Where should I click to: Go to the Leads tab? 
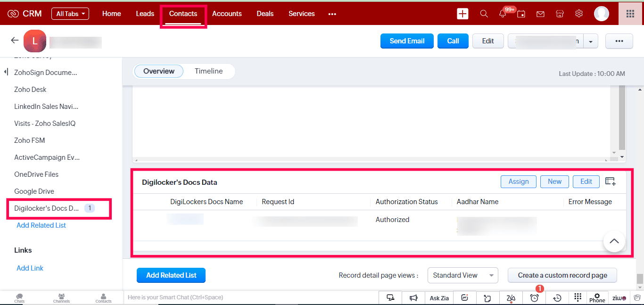point(145,14)
